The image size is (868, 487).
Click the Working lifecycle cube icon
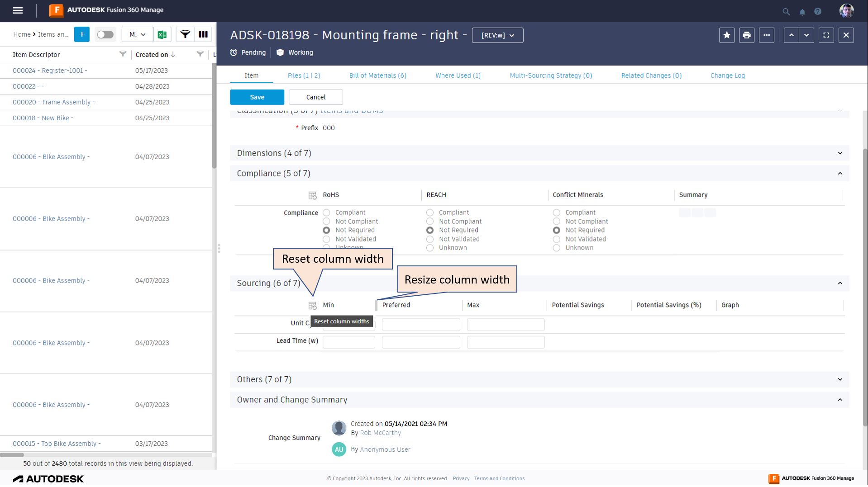click(x=280, y=53)
